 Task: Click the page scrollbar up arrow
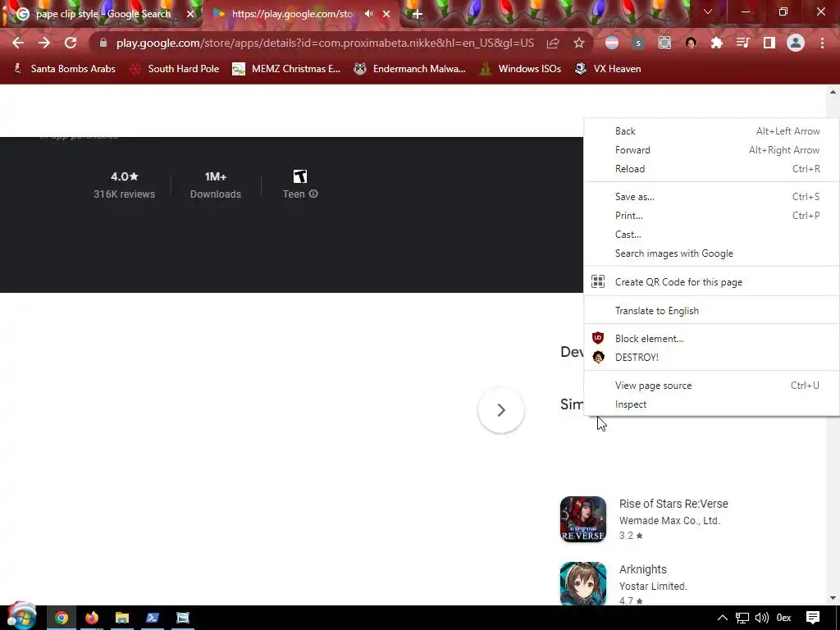click(x=833, y=92)
